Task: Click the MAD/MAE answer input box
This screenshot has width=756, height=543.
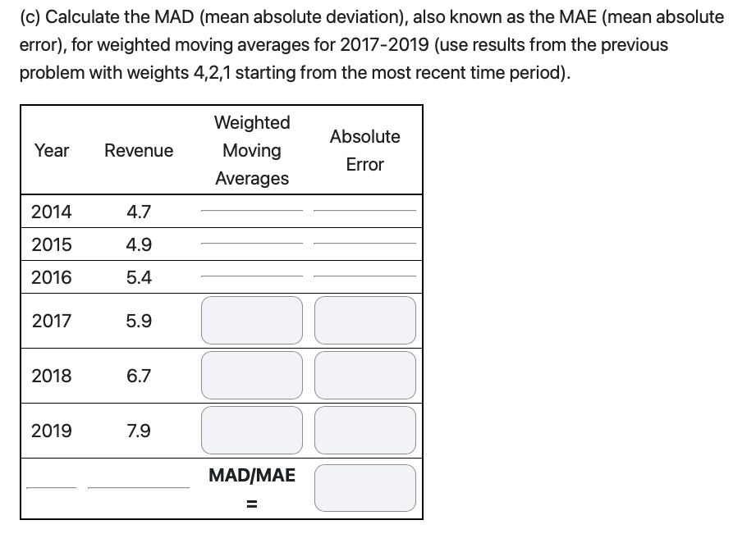Action: 364,486
